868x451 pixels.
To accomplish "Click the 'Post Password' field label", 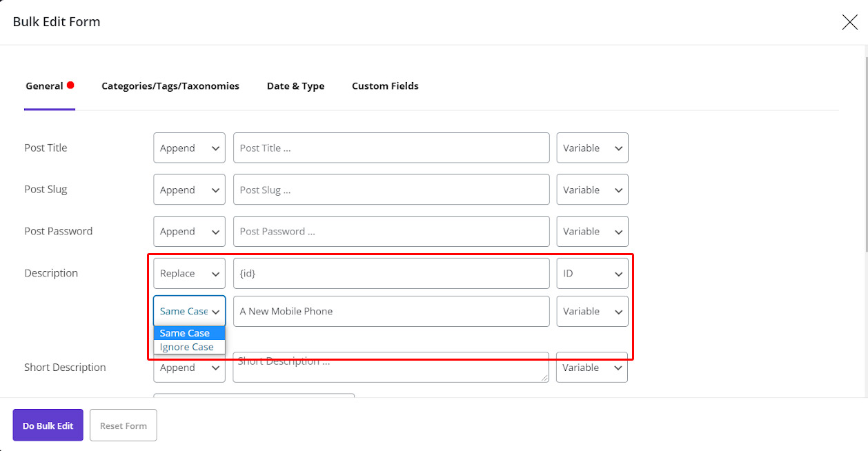I will pyautogui.click(x=58, y=232).
